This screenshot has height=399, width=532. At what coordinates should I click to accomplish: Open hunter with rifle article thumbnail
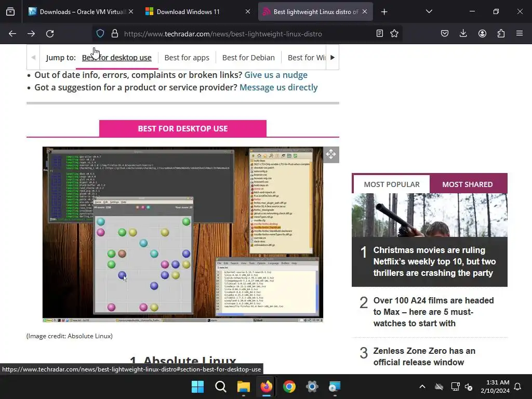(x=430, y=215)
